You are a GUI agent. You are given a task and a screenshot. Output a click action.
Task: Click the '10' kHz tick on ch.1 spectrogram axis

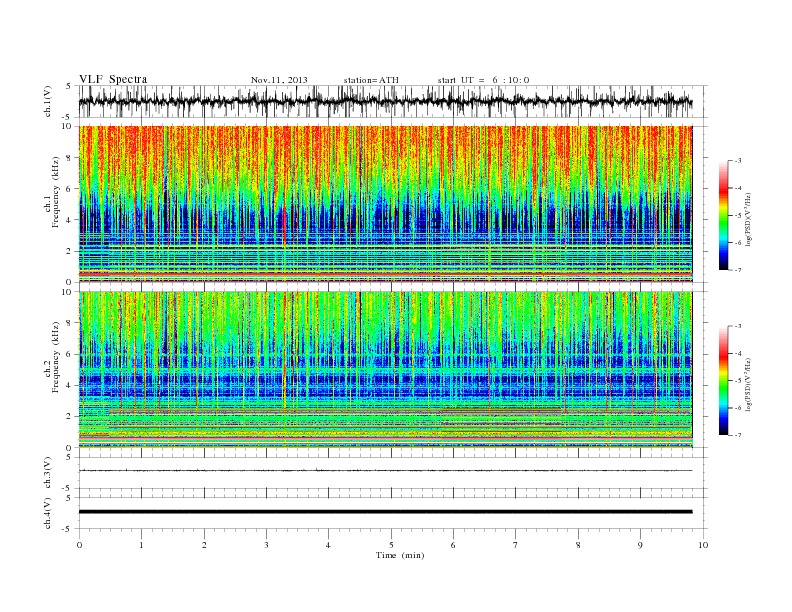coord(67,126)
